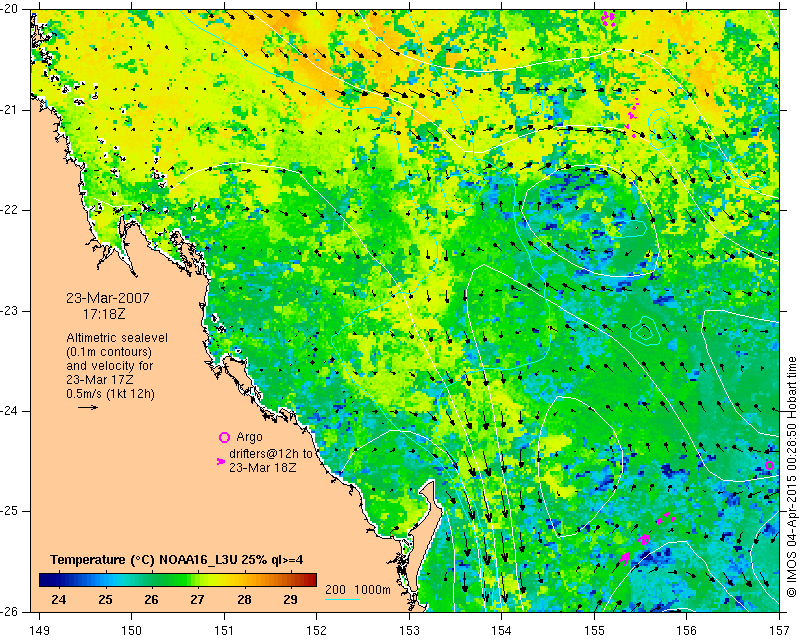Screen dimensions: 800x640
Task: Click longitude axis label 154
Action: [x=502, y=630]
